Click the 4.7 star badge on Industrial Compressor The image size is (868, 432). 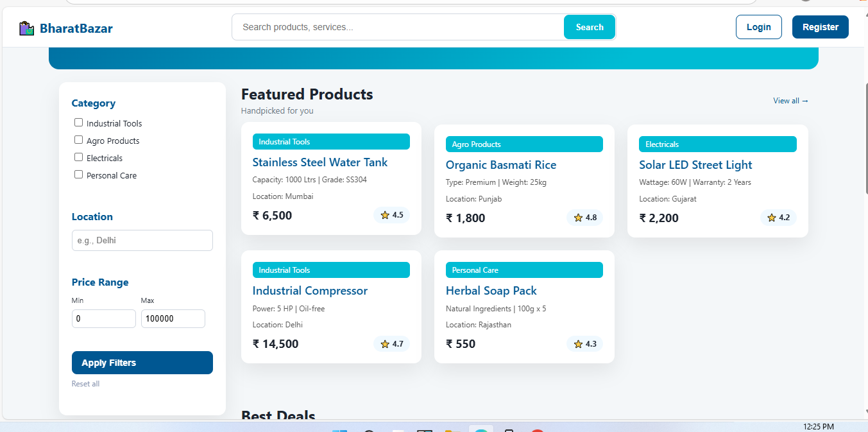point(391,343)
